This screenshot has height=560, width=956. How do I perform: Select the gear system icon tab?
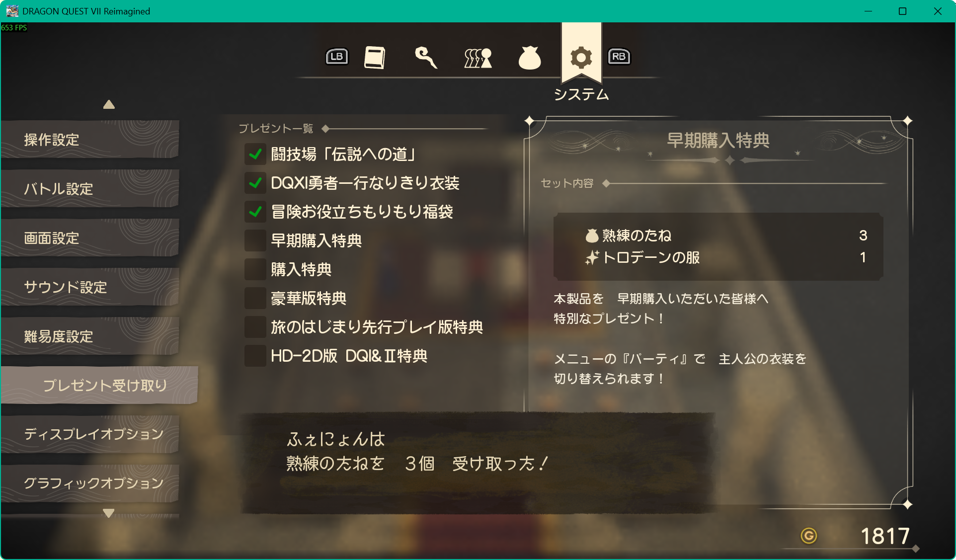pos(581,58)
